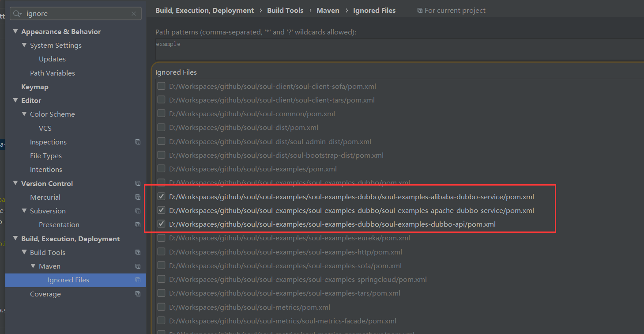
Task: Open the Mercurial settings page
Action: (45, 197)
